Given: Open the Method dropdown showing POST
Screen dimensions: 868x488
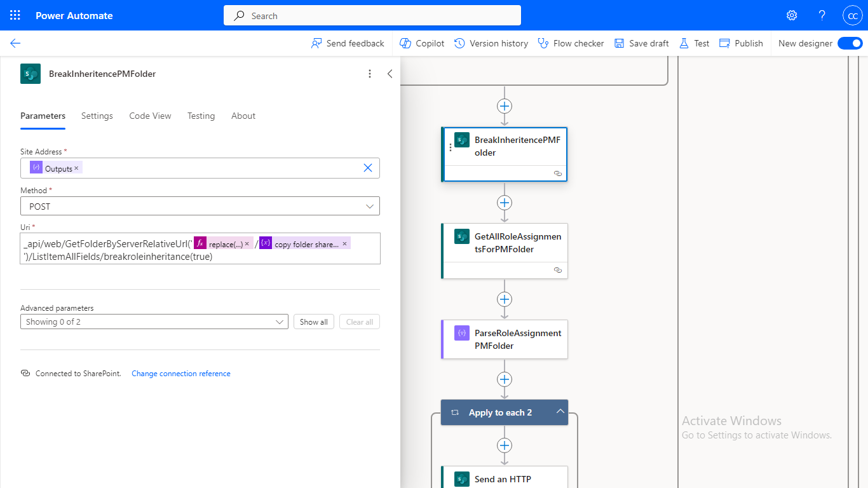Looking at the screenshot, I should [x=200, y=206].
